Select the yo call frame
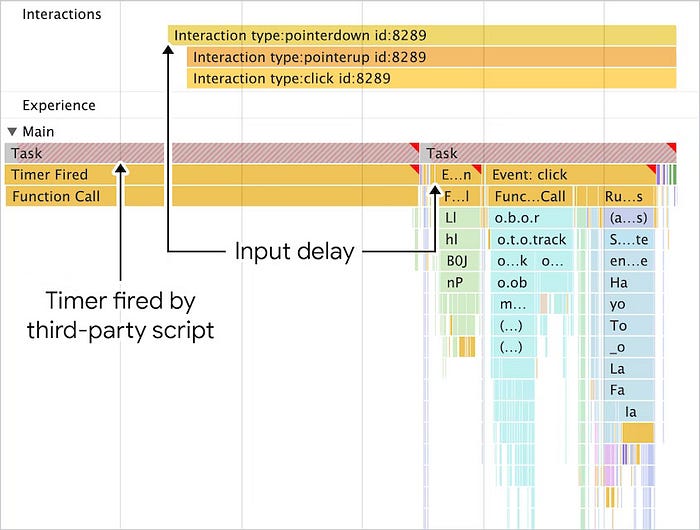 (x=629, y=304)
